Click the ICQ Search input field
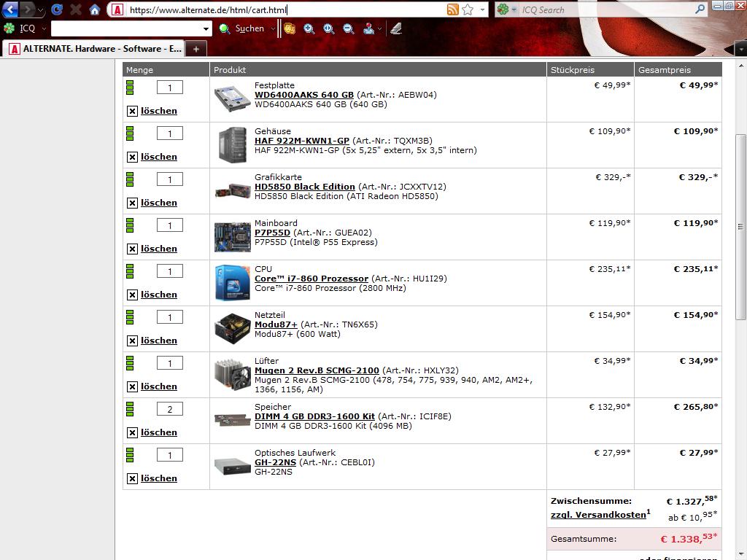The image size is (747, 560). [605, 9]
